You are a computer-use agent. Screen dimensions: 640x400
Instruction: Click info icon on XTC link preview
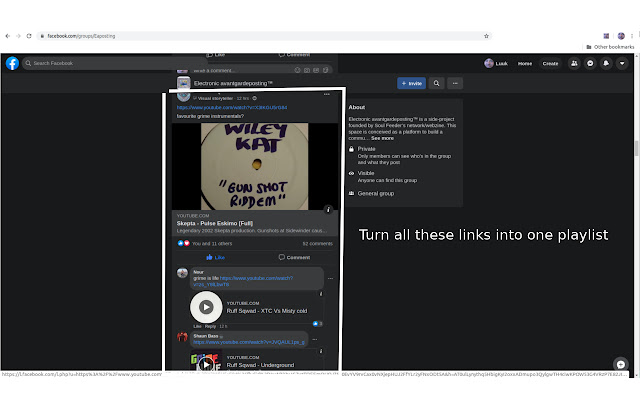tap(321, 294)
